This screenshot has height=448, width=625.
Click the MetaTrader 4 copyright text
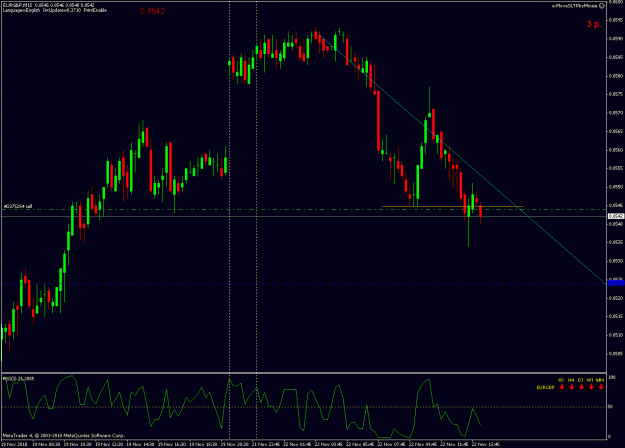click(64, 435)
